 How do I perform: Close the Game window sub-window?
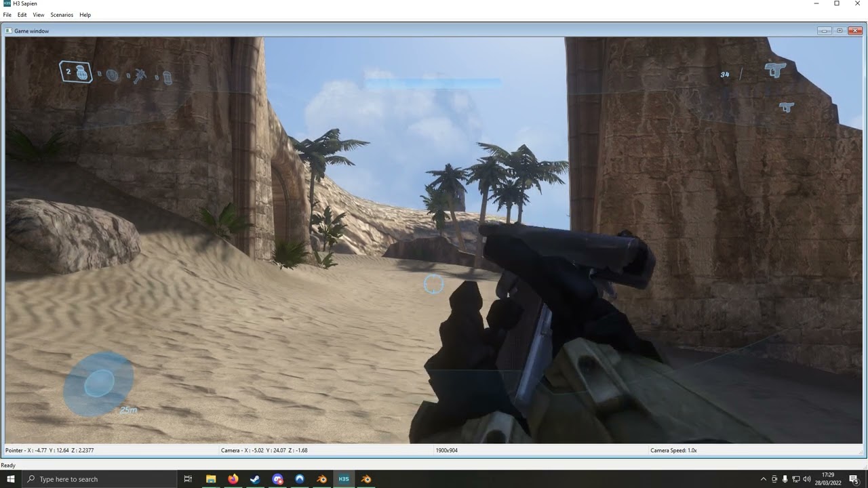click(854, 30)
